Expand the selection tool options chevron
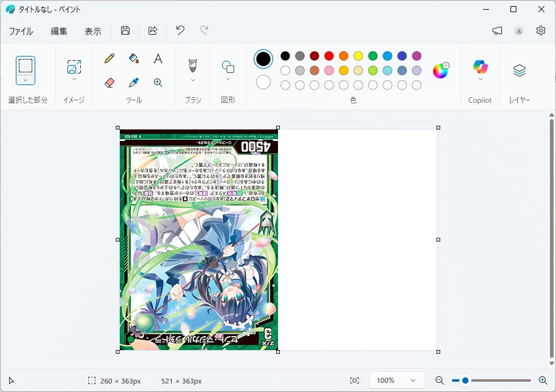This screenshot has height=392, width=556. pyautogui.click(x=26, y=80)
